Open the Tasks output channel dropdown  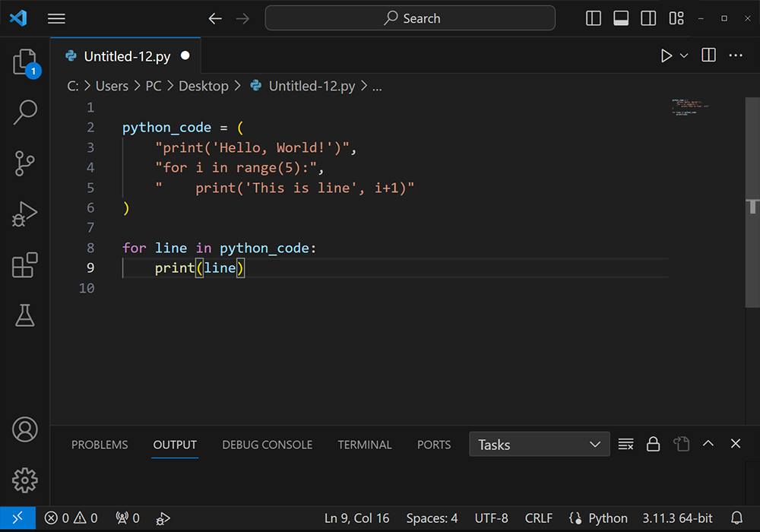click(x=539, y=445)
